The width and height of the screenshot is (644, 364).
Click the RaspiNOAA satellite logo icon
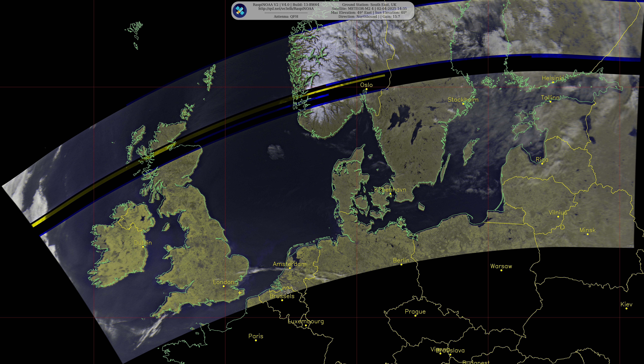pos(240,10)
